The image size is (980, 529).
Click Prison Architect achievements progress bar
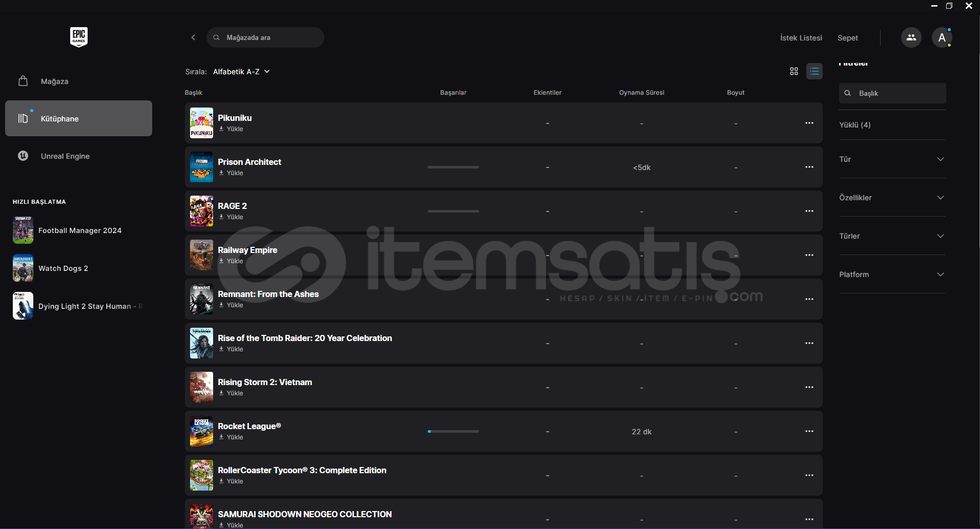point(453,167)
